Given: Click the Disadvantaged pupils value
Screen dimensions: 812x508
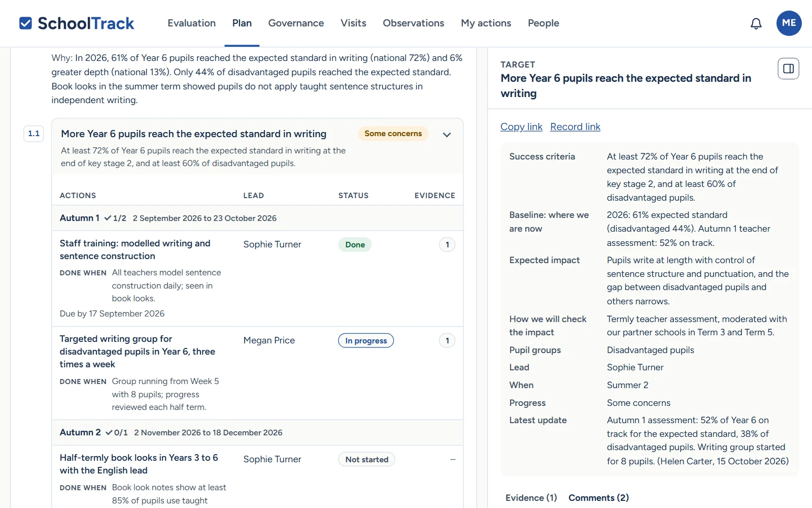Looking at the screenshot, I should tap(651, 350).
